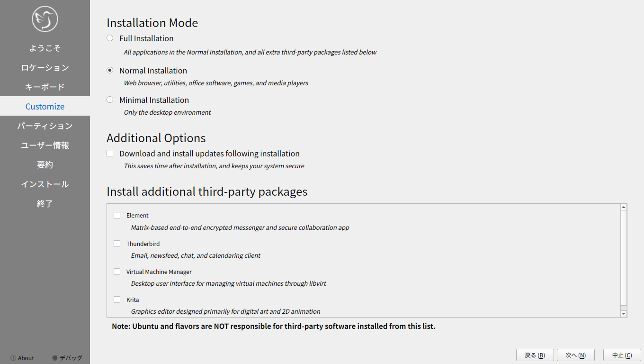644x364 pixels.
Task: Select the Minimal Installation option
Action: [x=110, y=100]
